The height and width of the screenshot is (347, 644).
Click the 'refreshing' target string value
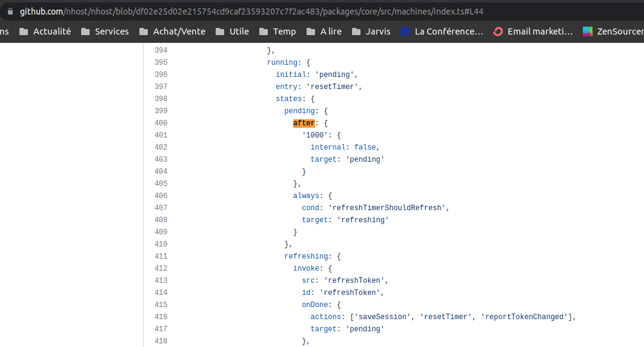click(x=363, y=220)
